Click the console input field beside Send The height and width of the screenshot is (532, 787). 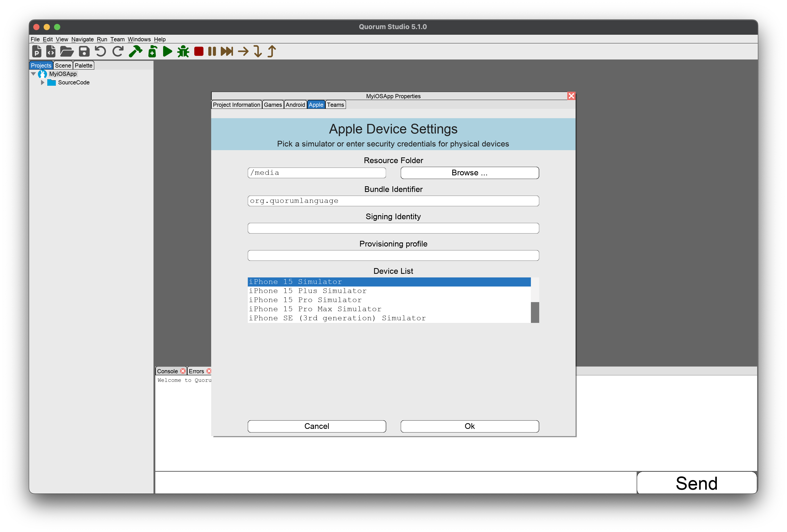(396, 483)
